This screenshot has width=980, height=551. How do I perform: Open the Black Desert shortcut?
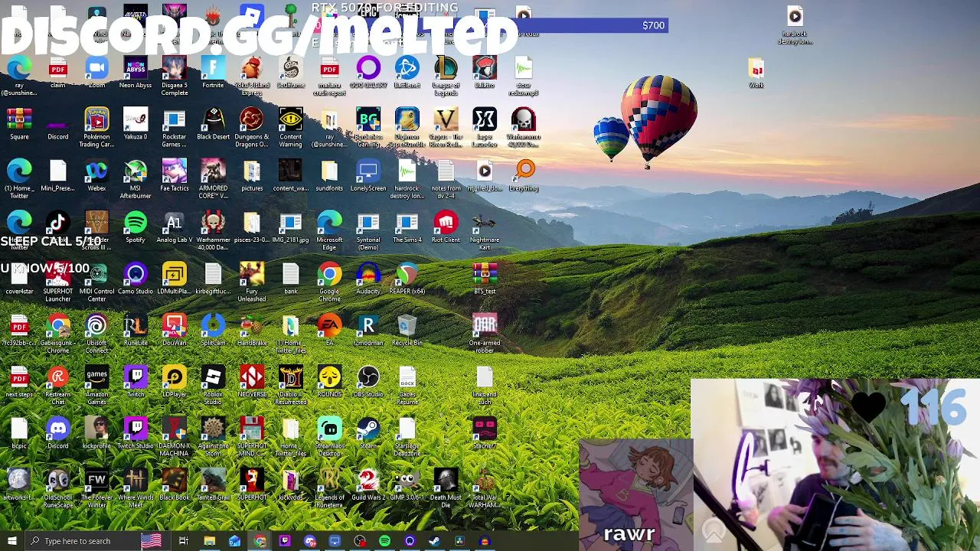click(213, 124)
